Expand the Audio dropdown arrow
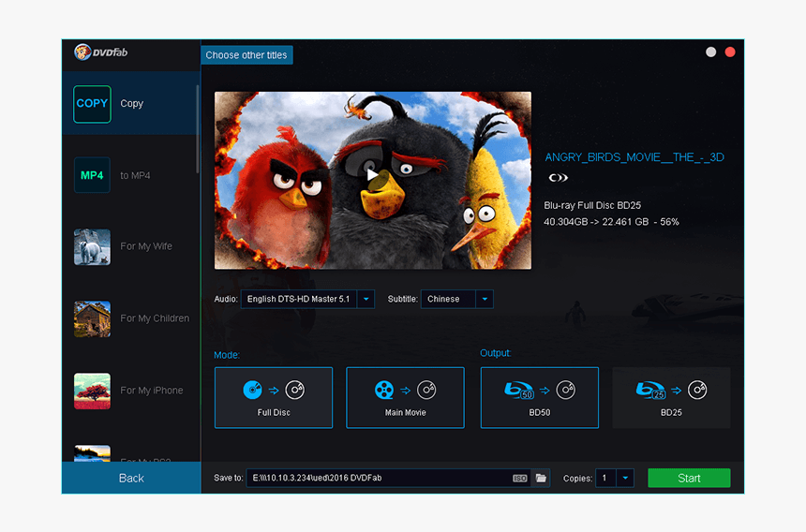806x532 pixels. pyautogui.click(x=366, y=299)
